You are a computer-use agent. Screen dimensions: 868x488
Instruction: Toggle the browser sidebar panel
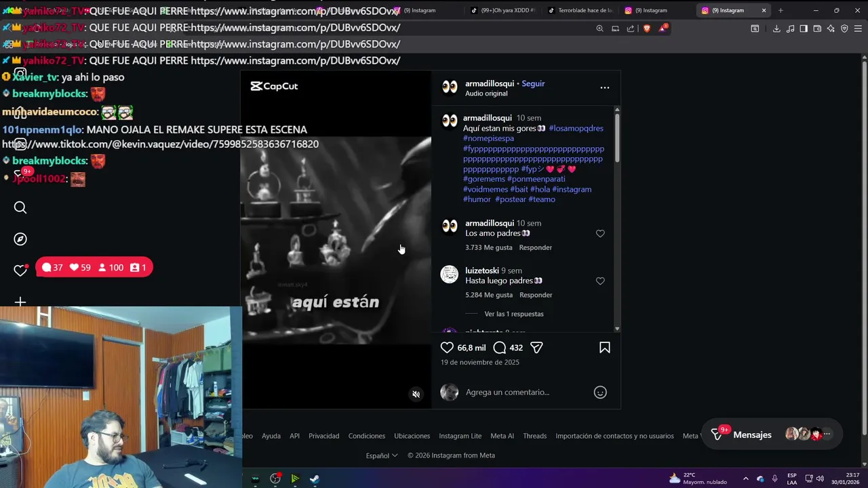[804, 28]
